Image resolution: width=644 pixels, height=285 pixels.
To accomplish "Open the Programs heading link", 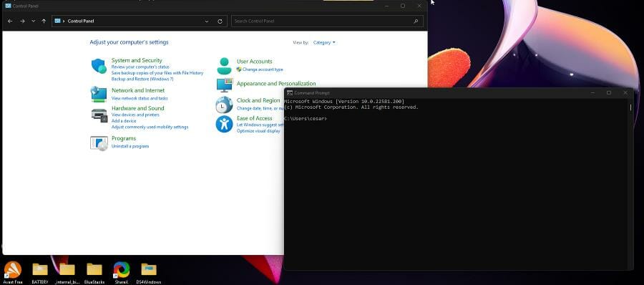I will (x=124, y=138).
